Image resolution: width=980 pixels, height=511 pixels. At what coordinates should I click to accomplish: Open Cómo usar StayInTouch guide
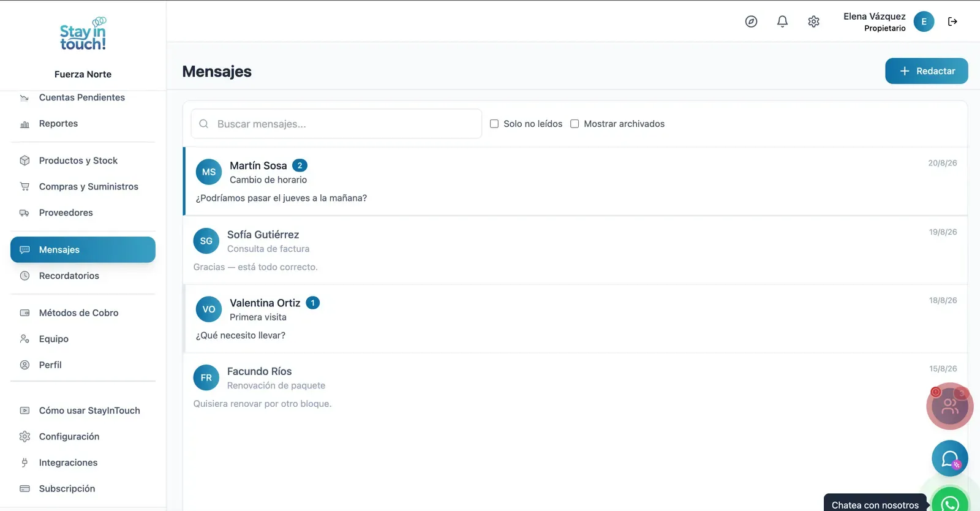pyautogui.click(x=83, y=411)
